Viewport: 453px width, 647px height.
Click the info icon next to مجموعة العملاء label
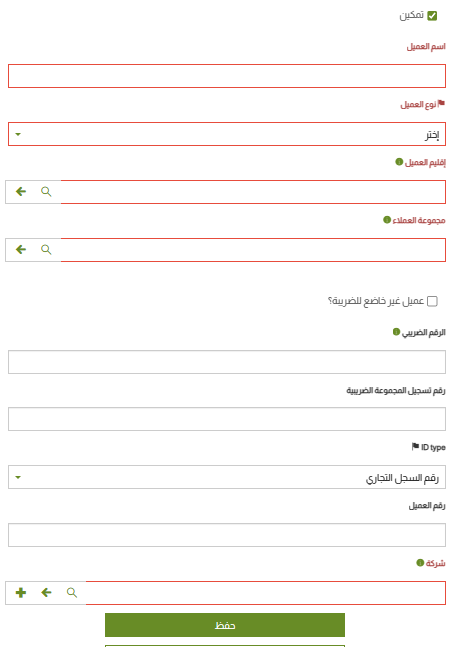coord(387,220)
